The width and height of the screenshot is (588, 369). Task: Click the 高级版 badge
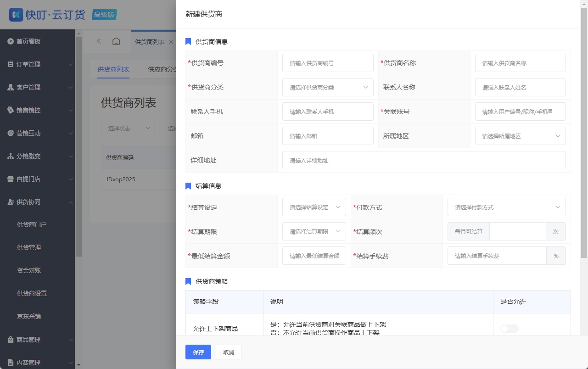click(x=104, y=15)
